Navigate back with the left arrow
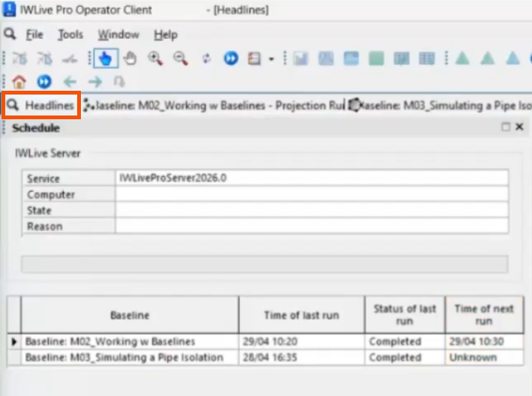 point(70,82)
